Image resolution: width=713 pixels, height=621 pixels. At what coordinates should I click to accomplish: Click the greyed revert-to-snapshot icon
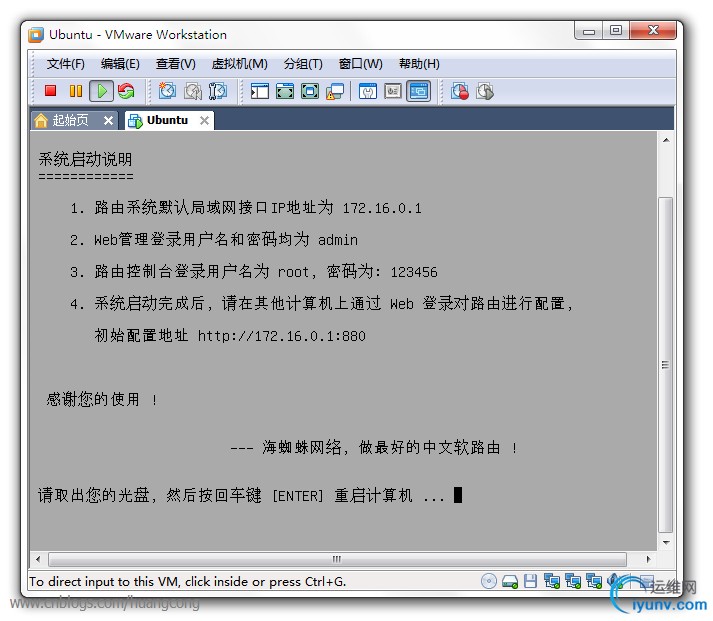193,91
